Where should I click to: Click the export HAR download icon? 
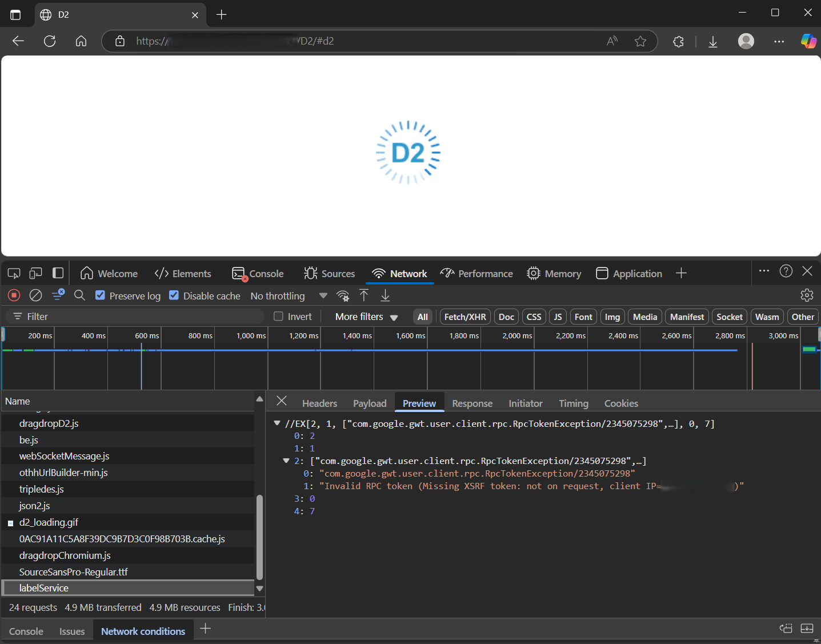(386, 295)
